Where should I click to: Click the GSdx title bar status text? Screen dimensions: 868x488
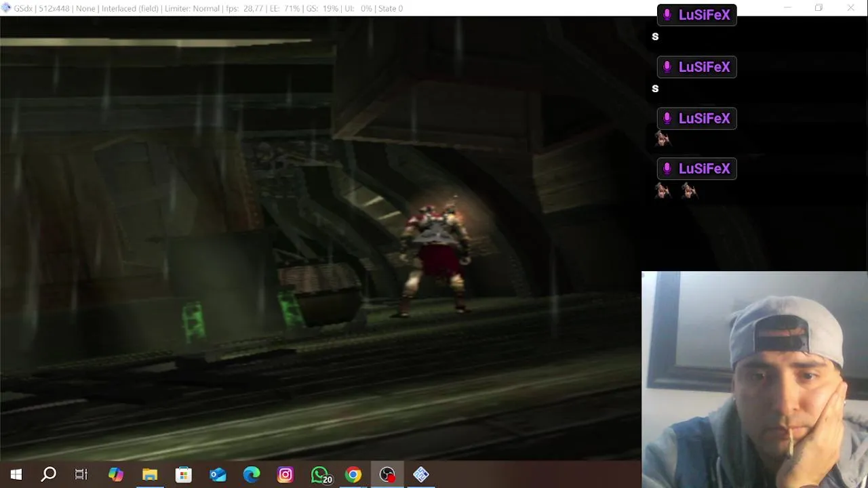(x=208, y=8)
